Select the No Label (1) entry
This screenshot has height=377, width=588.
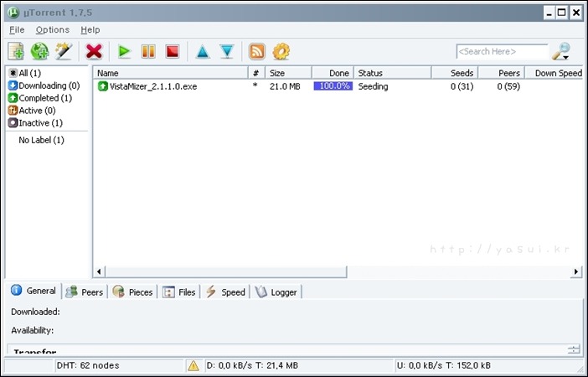coord(41,140)
